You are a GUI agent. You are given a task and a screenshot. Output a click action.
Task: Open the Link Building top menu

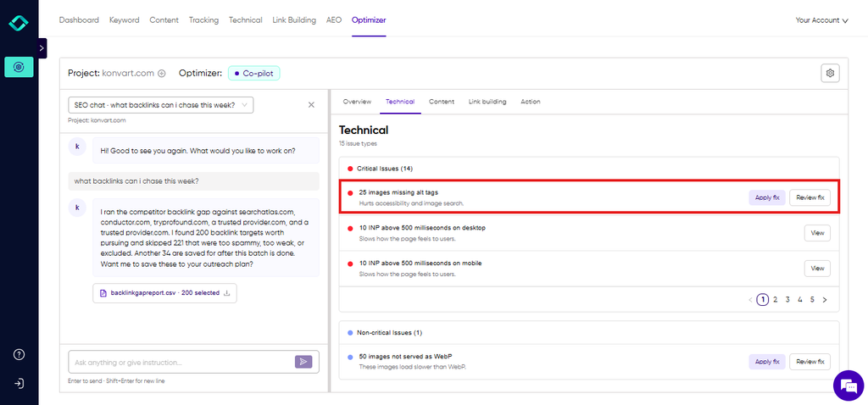[x=294, y=20]
